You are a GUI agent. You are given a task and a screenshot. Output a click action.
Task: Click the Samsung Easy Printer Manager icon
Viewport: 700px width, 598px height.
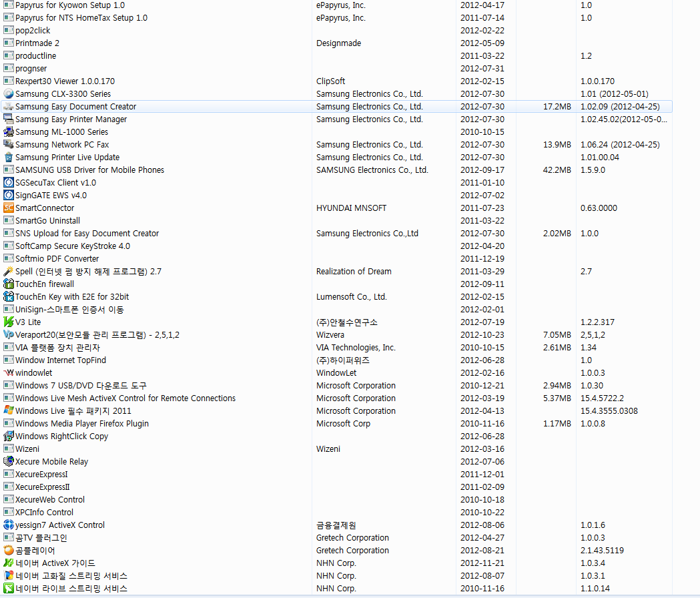(x=9, y=119)
